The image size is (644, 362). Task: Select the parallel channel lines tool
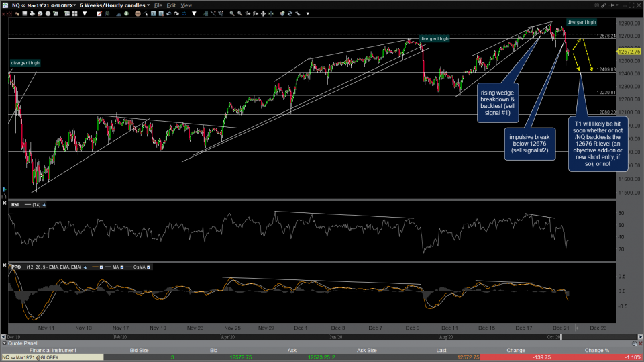pos(221,13)
